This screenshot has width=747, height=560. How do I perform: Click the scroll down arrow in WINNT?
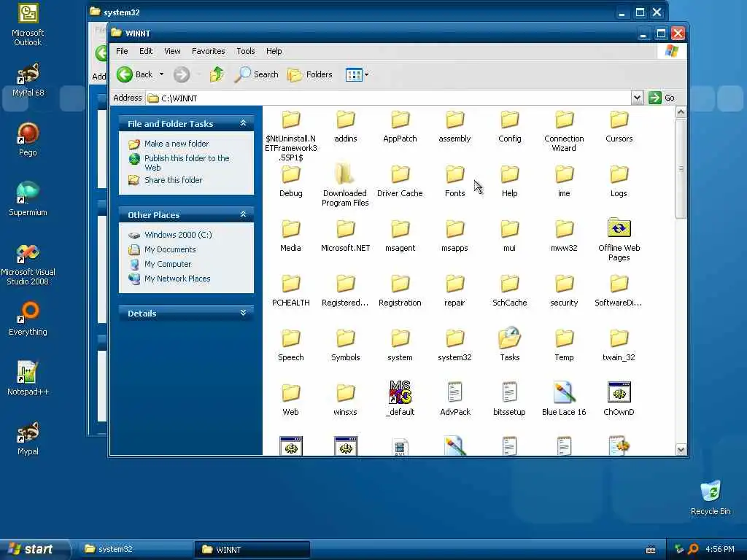click(x=681, y=449)
